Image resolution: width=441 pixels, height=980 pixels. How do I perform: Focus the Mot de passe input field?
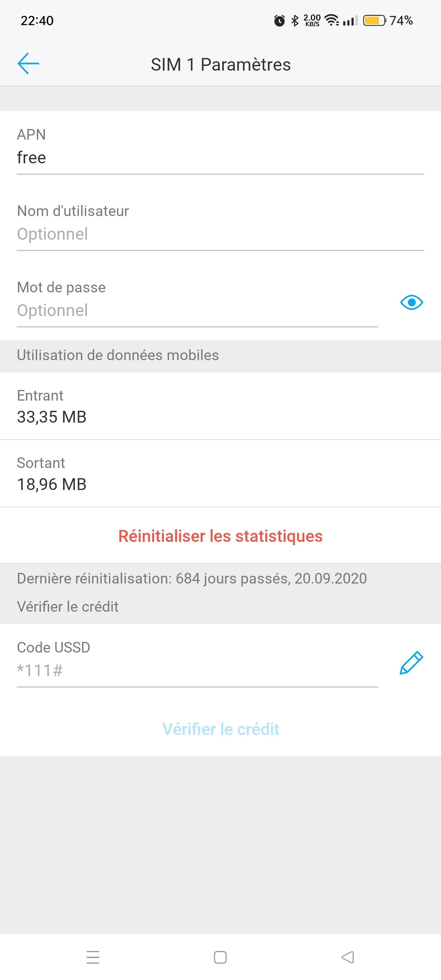point(197,310)
